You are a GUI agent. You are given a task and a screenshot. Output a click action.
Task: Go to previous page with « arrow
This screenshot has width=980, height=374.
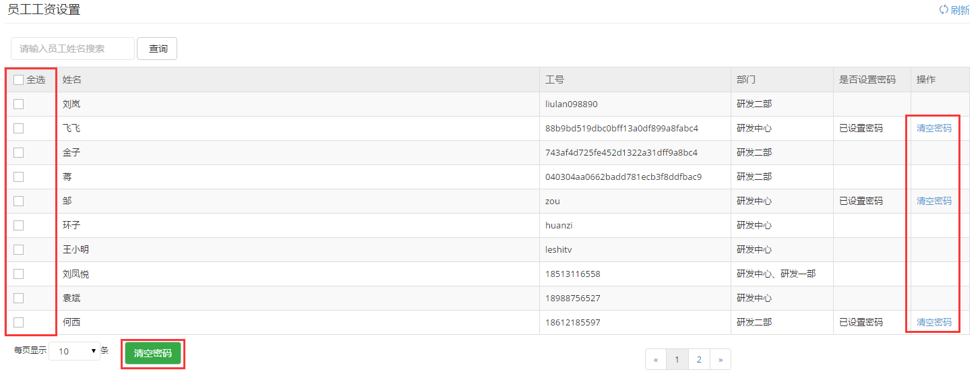pos(655,360)
